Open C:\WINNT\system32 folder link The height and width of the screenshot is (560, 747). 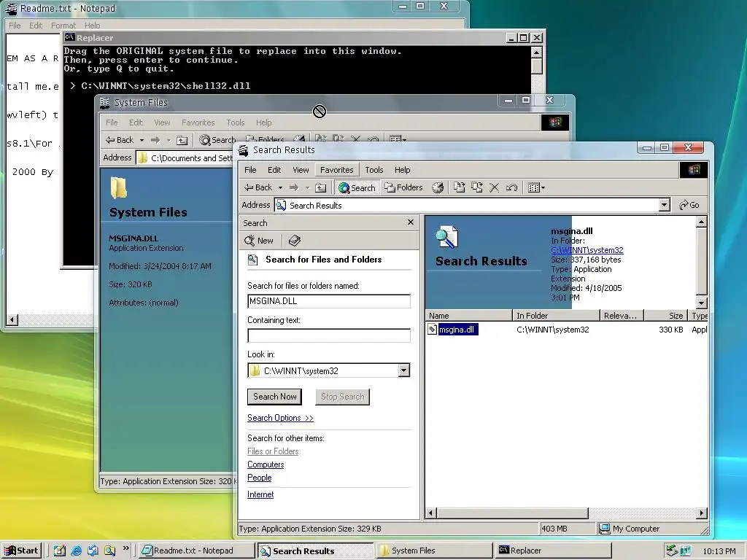[587, 250]
